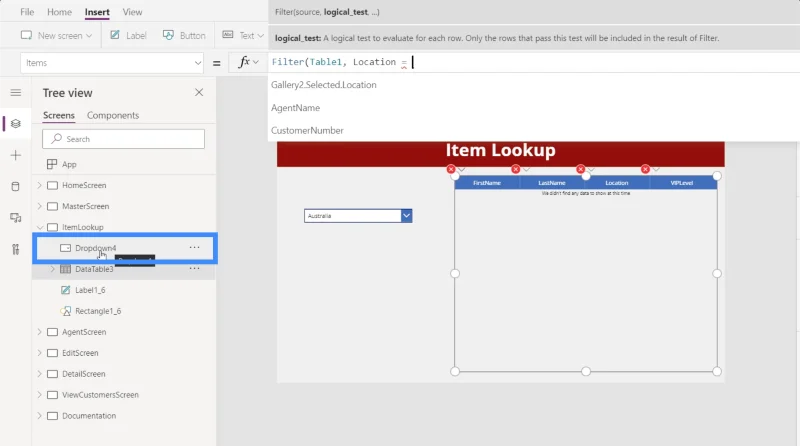The height and width of the screenshot is (446, 800).
Task: Click the Insert plus icon in sidebar
Action: pyautogui.click(x=16, y=155)
